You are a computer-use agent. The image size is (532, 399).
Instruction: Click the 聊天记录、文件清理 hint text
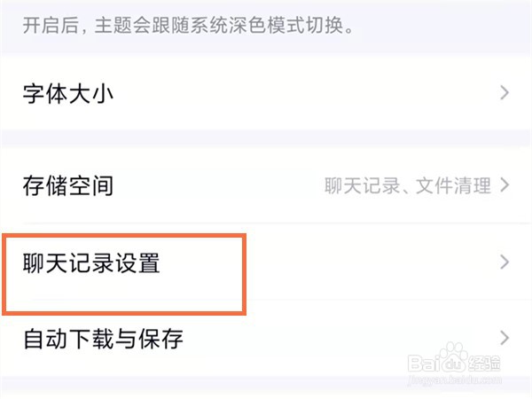407,186
